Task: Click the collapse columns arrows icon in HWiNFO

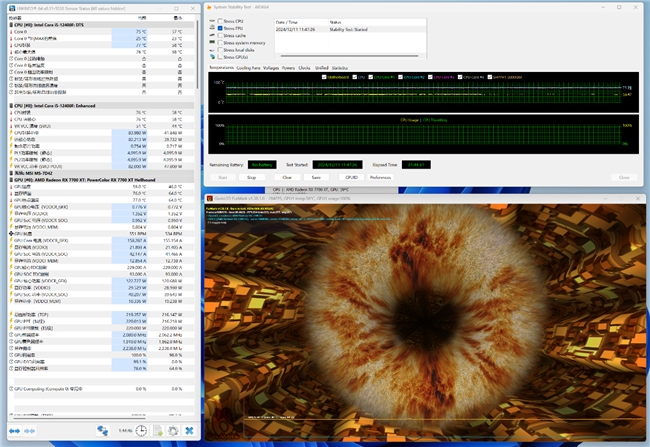Action: coord(29,431)
